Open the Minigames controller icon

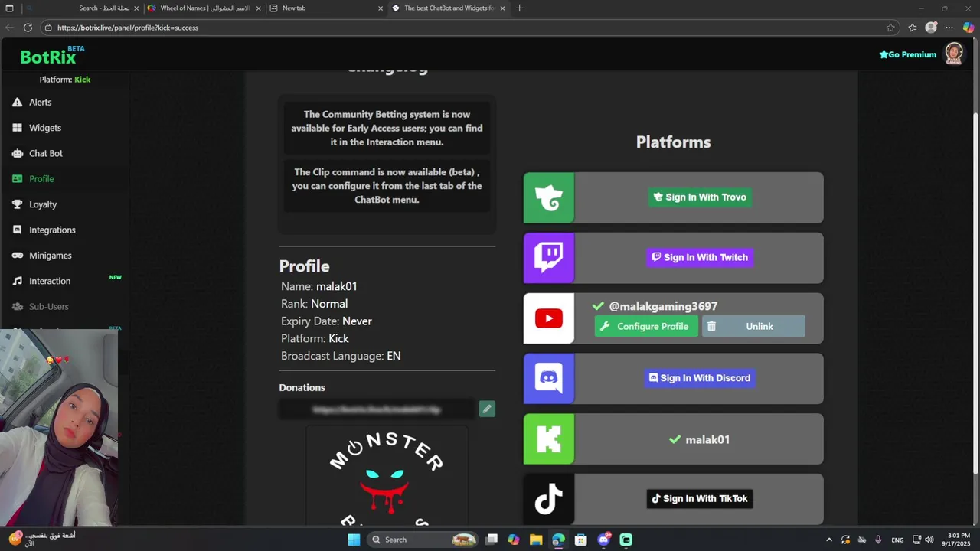point(17,256)
